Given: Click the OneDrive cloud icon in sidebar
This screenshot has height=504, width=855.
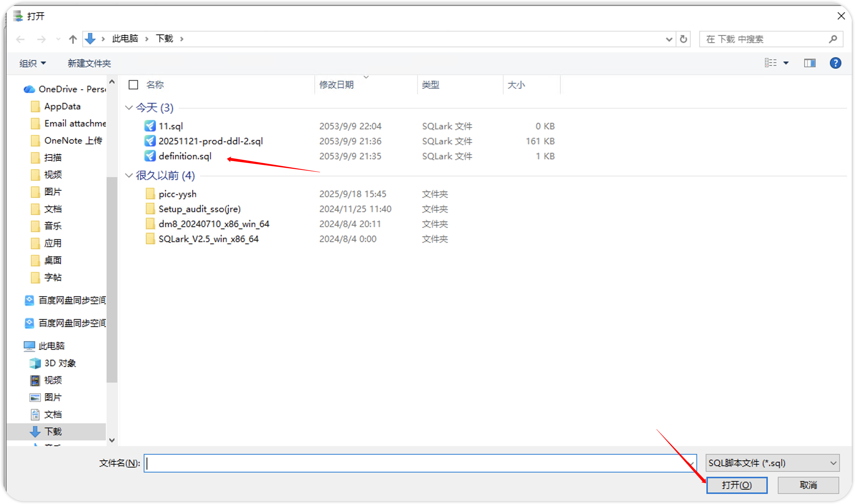Looking at the screenshot, I should click(29, 89).
